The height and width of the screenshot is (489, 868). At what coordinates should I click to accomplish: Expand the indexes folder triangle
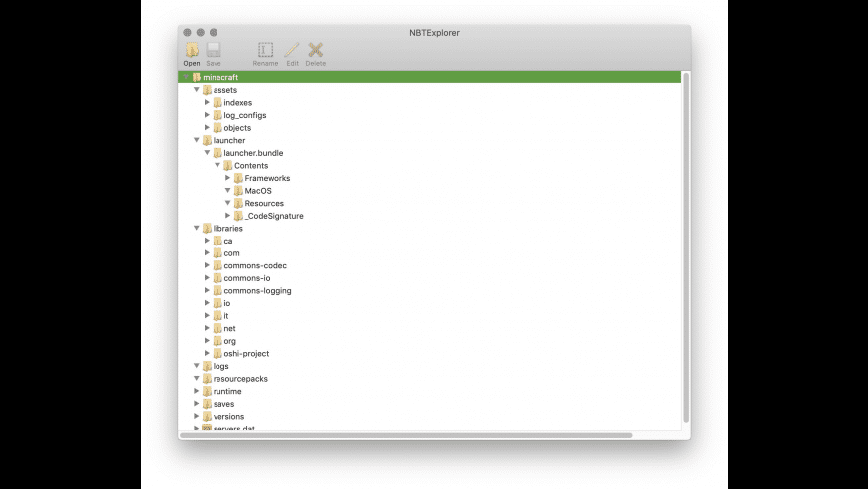(207, 102)
